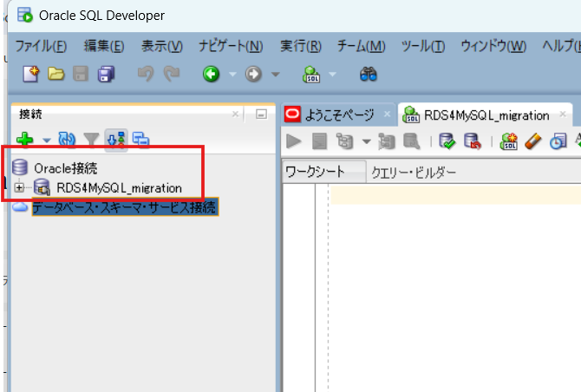Click the Autotrace icon
Viewport: 581px width, 392px height.
387,141
